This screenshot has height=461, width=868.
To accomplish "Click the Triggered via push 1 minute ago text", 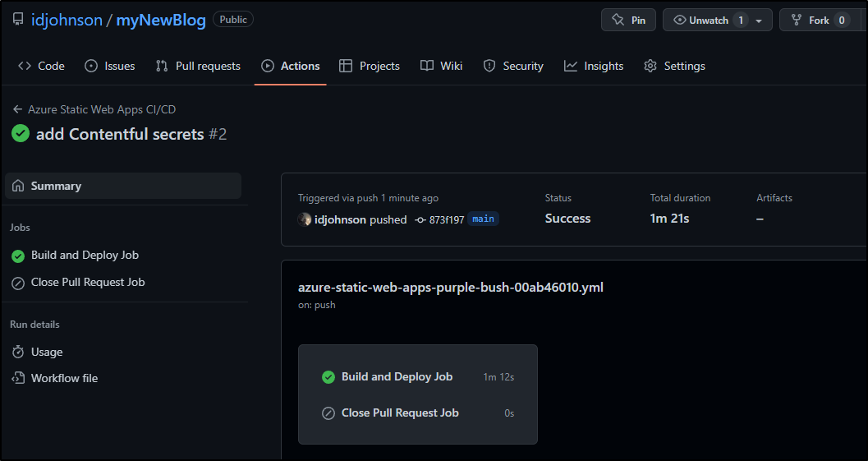I will click(368, 198).
